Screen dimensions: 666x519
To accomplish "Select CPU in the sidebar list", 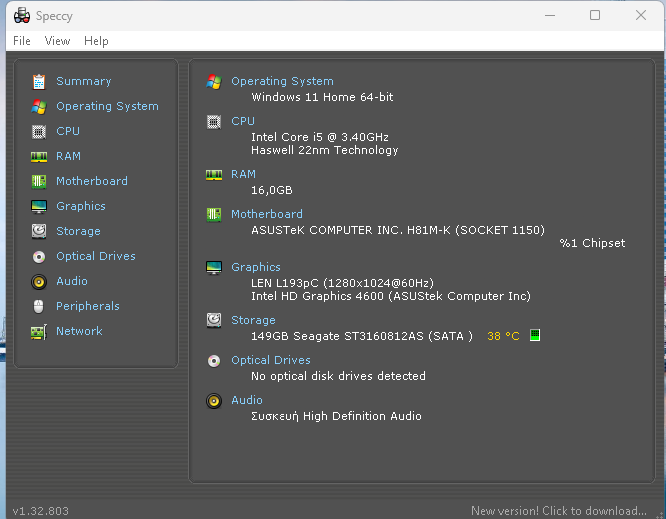I will point(68,131).
